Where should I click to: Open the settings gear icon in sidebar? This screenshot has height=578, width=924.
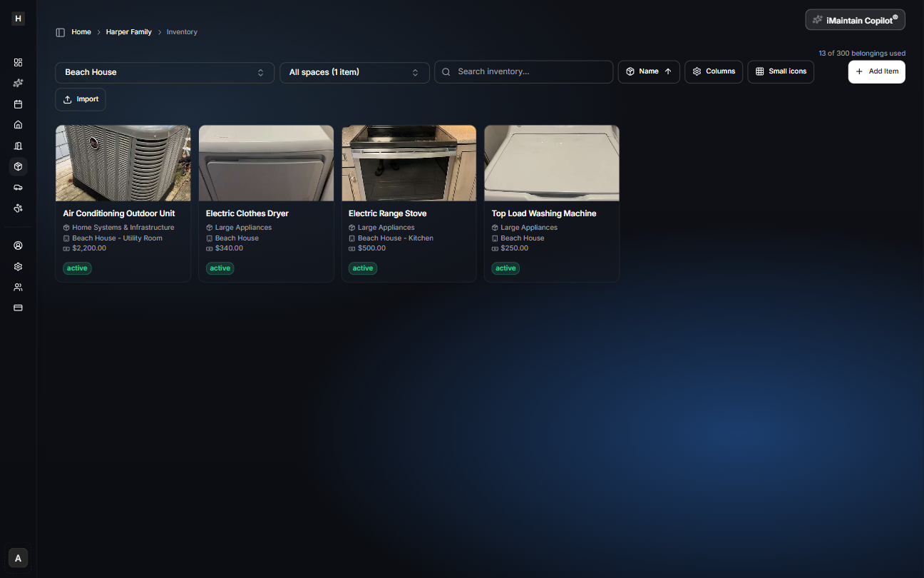click(18, 266)
